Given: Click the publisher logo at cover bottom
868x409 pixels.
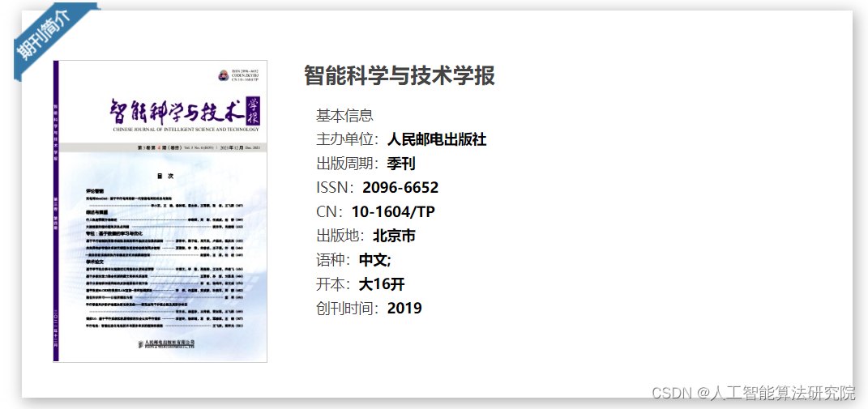Looking at the screenshot, I should [167, 344].
